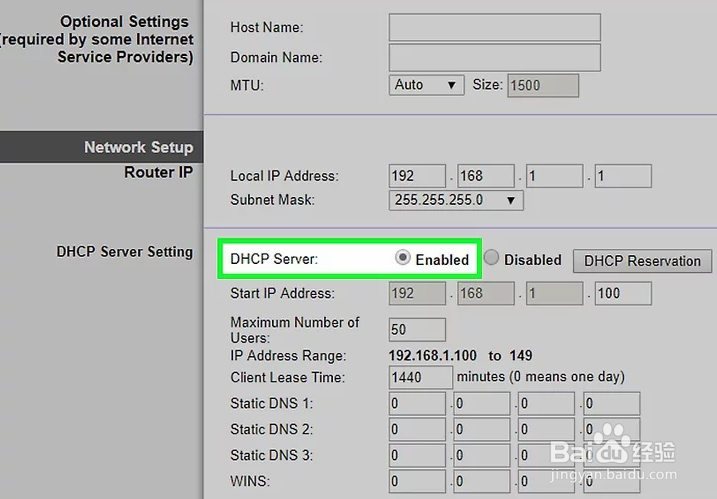Screen dimensions: 717x499
Task: Click the Client Lease Time label
Action: click(288, 378)
